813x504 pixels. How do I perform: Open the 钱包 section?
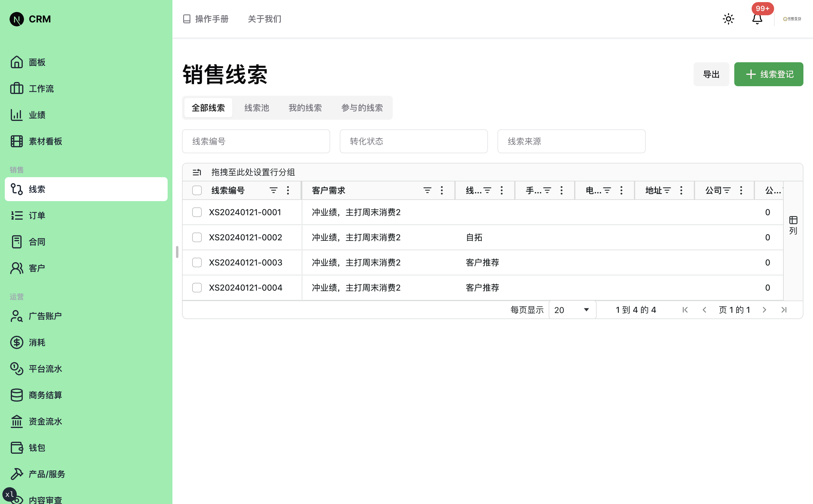[x=36, y=448]
